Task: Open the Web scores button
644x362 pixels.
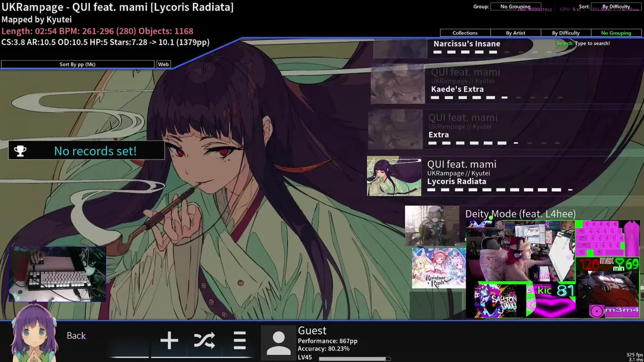Action: 164,64
